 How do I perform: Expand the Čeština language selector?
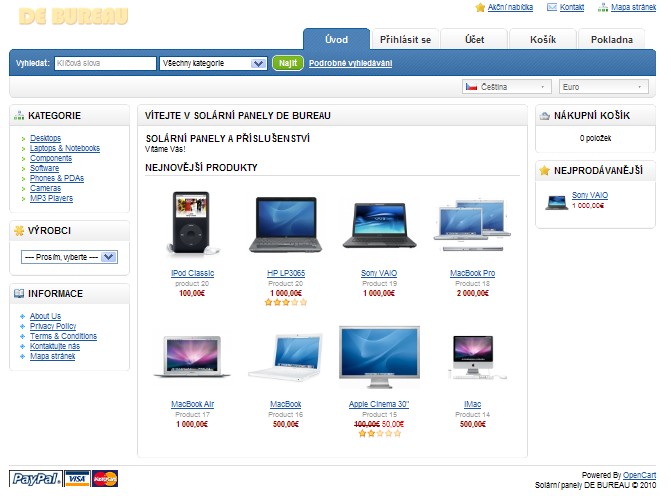click(506, 87)
